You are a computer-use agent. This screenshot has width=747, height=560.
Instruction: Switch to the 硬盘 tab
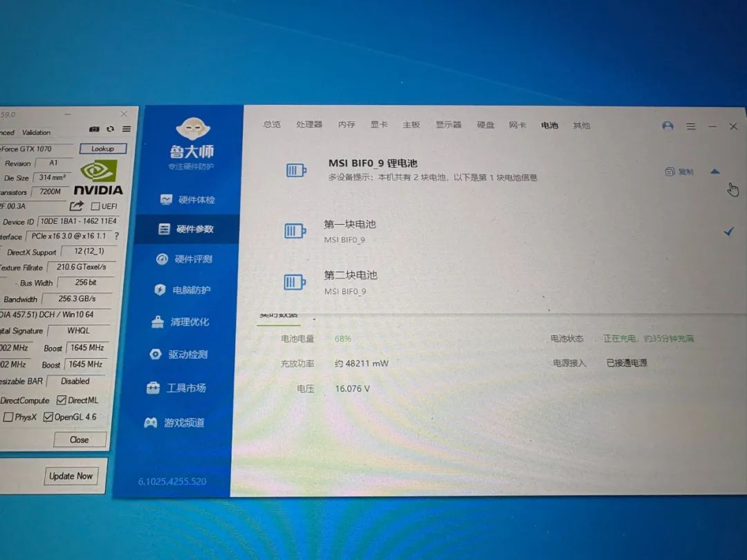tap(486, 124)
